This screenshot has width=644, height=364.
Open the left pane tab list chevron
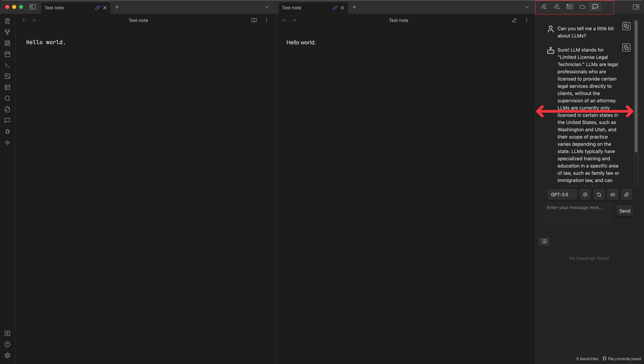click(266, 7)
